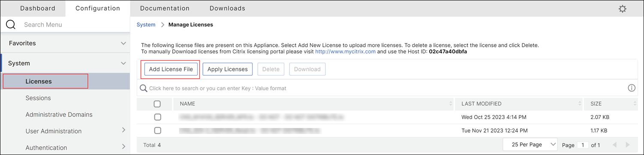Viewport: 644px width, 155px height.
Task: Click the Delete button
Action: point(271,69)
